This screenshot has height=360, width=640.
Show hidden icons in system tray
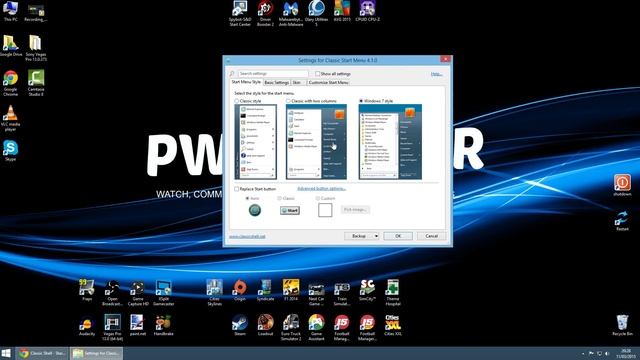(x=582, y=353)
